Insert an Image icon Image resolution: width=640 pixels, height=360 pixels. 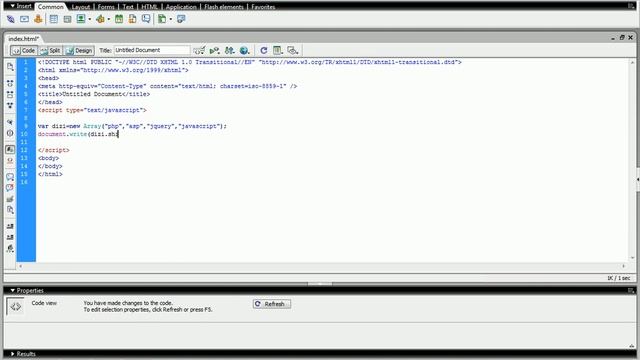point(81,19)
